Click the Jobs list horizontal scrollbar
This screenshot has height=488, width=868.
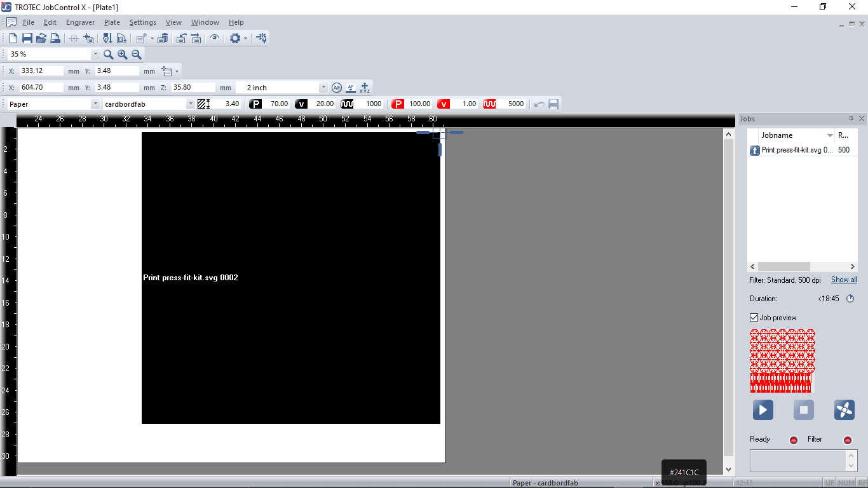point(804,267)
